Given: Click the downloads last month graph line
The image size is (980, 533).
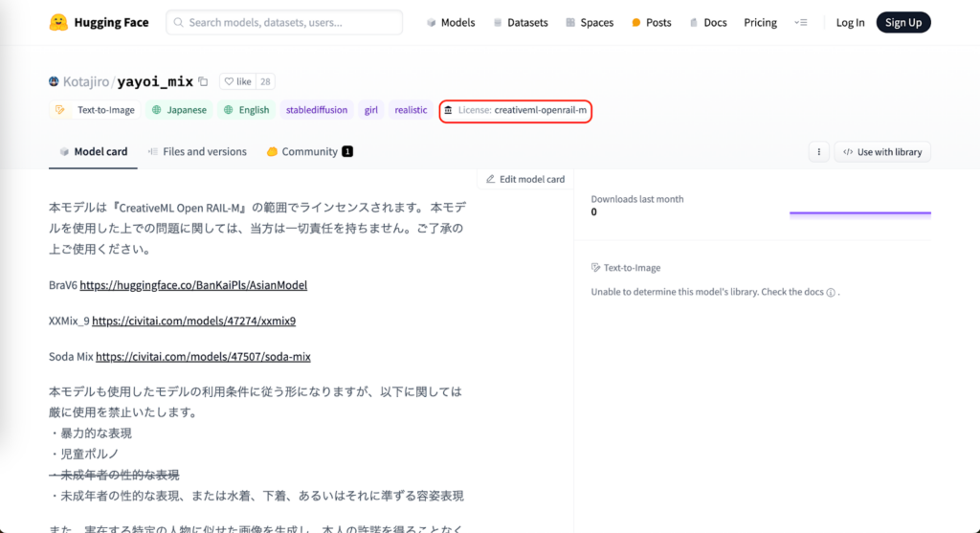Looking at the screenshot, I should point(859,212).
